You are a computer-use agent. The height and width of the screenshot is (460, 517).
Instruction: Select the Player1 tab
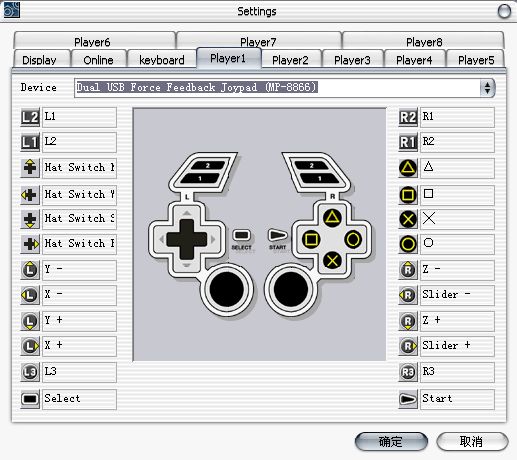pos(229,58)
